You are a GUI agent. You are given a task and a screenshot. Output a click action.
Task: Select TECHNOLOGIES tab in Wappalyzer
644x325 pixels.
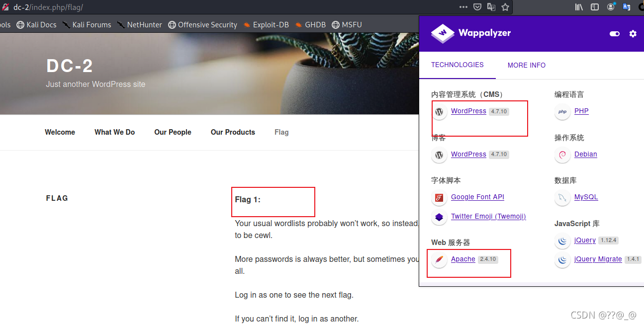coord(458,65)
